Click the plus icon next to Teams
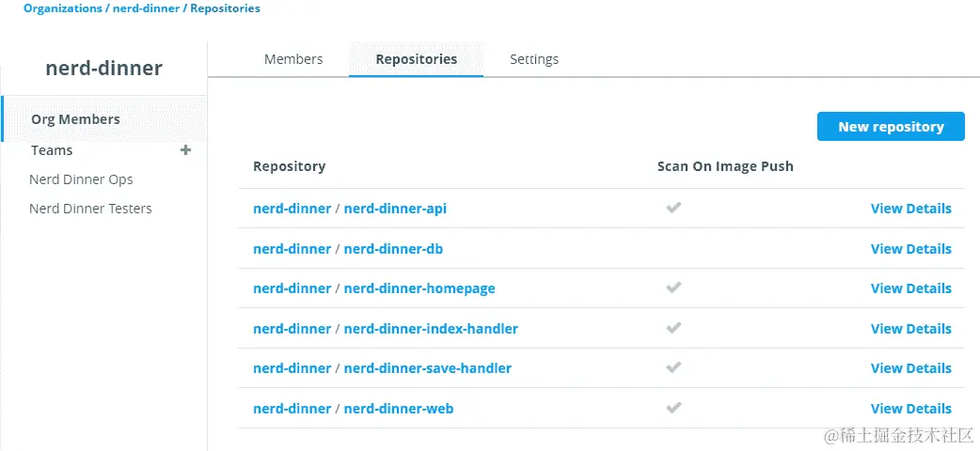This screenshot has height=451, width=980. coord(185,150)
